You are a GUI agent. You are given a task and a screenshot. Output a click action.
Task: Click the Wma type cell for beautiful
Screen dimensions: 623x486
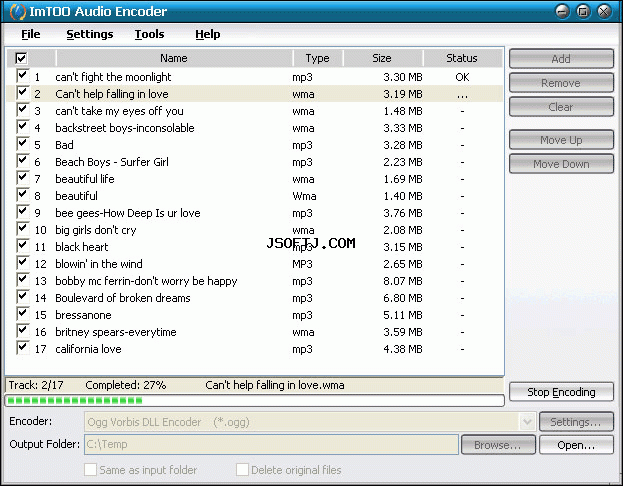click(x=304, y=196)
